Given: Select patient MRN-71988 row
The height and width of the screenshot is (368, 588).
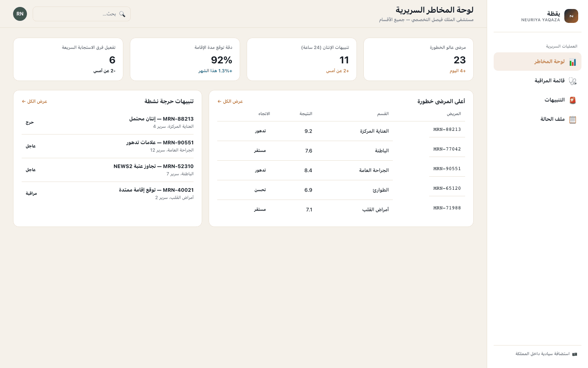Looking at the screenshot, I should tap(341, 209).
